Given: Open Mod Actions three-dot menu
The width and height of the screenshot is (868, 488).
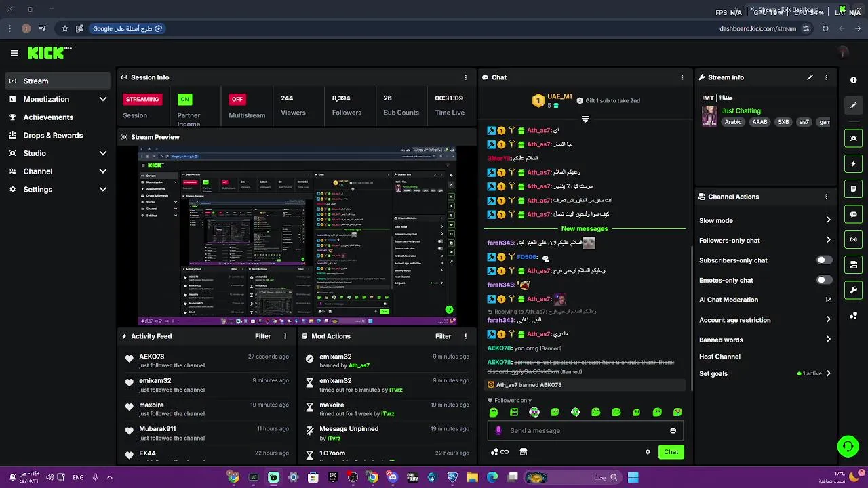Looking at the screenshot, I should coord(465,336).
